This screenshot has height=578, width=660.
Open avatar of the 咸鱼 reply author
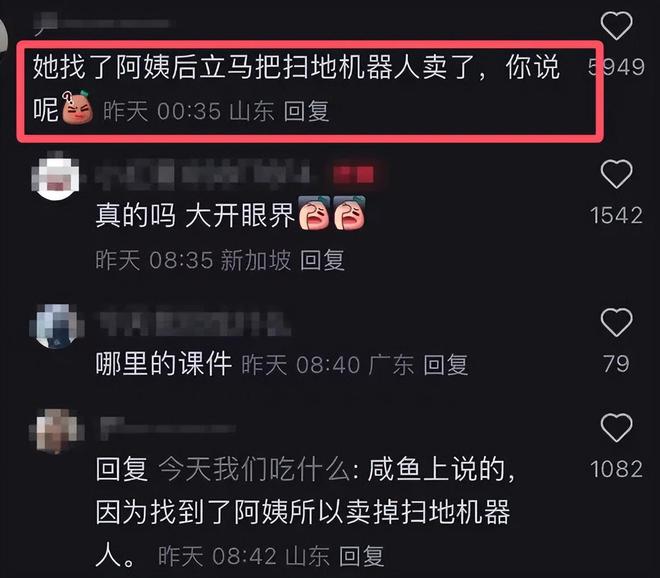click(x=56, y=430)
